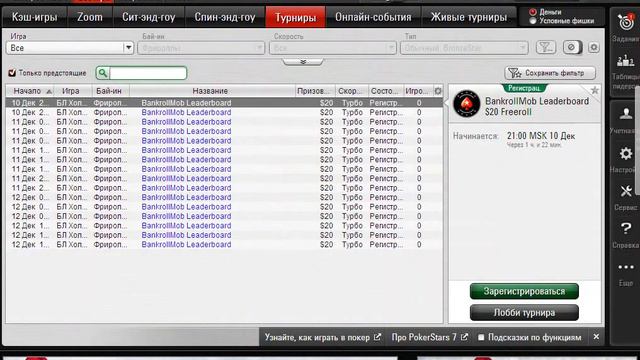This screenshot has width=640, height=360.
Task: Switch to the Живые турниры tab
Action: 469,17
